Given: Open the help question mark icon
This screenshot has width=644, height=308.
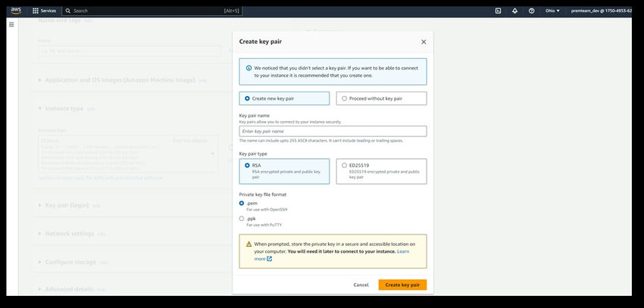Looking at the screenshot, I should (x=531, y=11).
